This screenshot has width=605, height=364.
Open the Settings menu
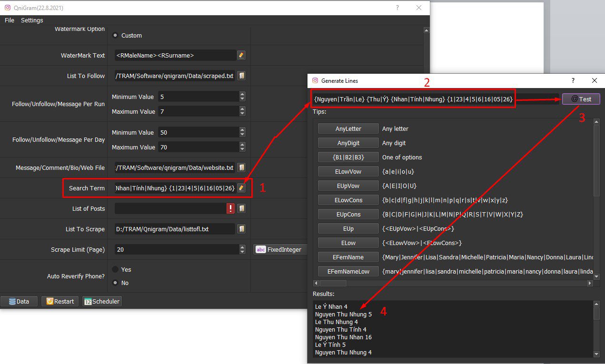32,20
